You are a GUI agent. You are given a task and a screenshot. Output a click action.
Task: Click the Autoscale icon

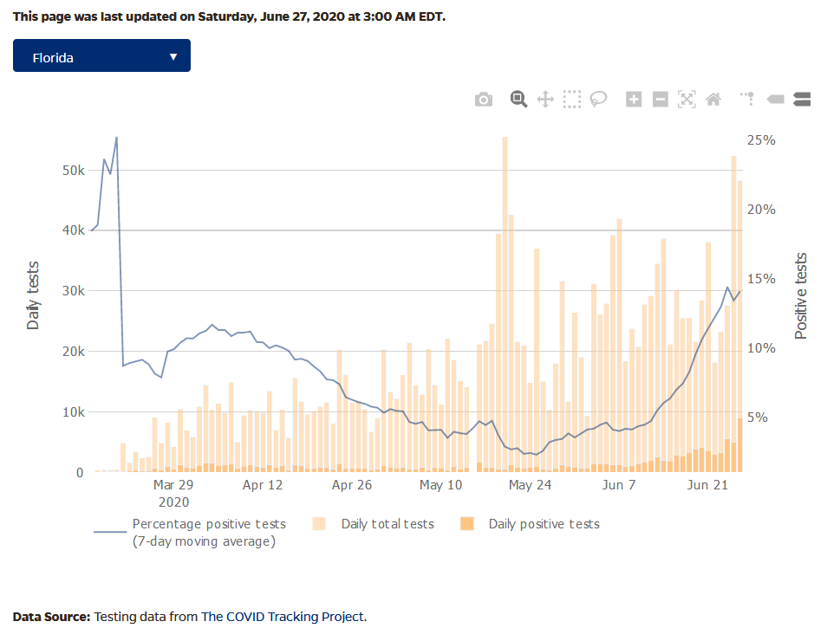(x=687, y=100)
